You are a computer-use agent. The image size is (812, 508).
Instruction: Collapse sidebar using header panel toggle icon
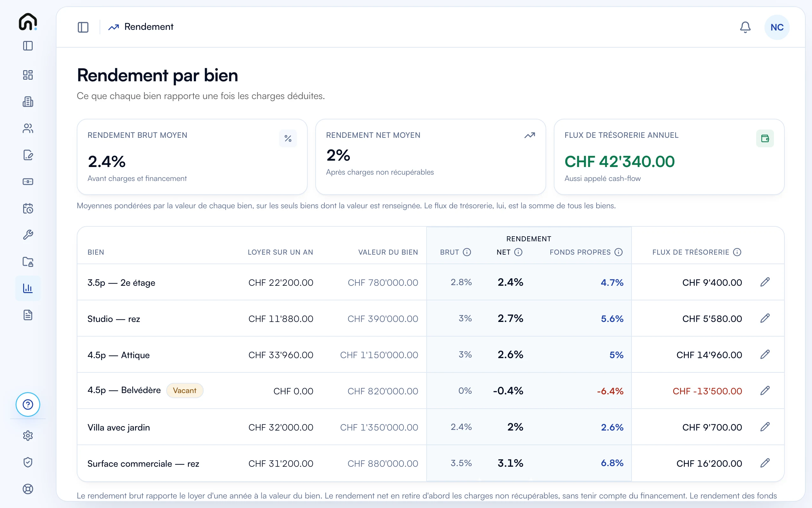coord(83,27)
